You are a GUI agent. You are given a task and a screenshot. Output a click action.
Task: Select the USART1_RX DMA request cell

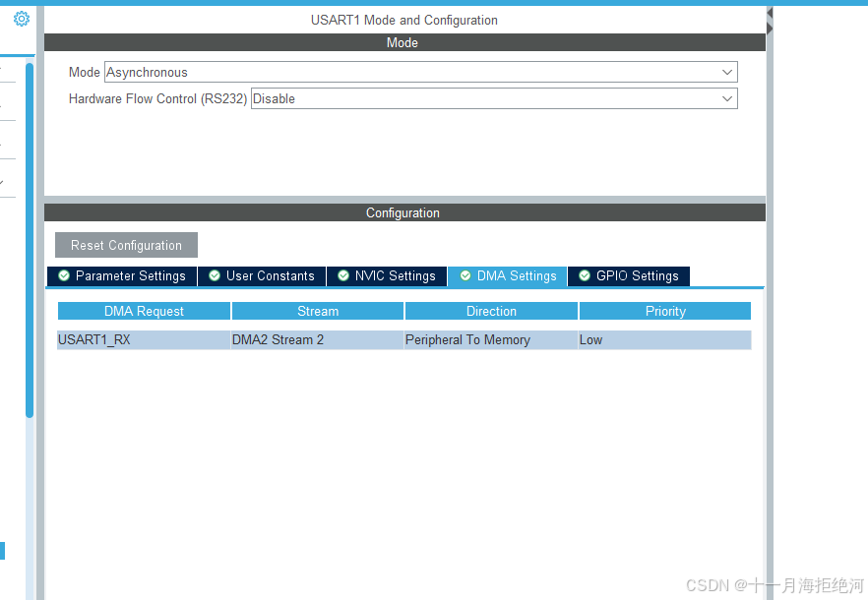[x=144, y=340]
